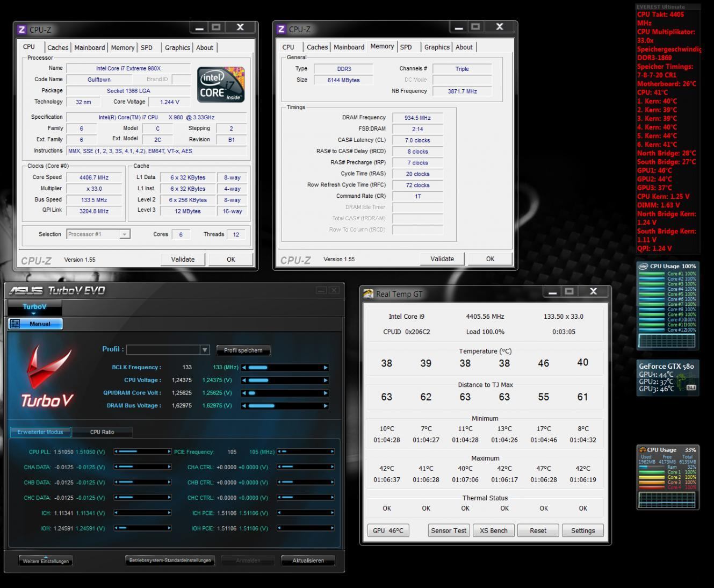Click the Command Rate 1T value
This screenshot has height=588, width=714.
(x=417, y=197)
